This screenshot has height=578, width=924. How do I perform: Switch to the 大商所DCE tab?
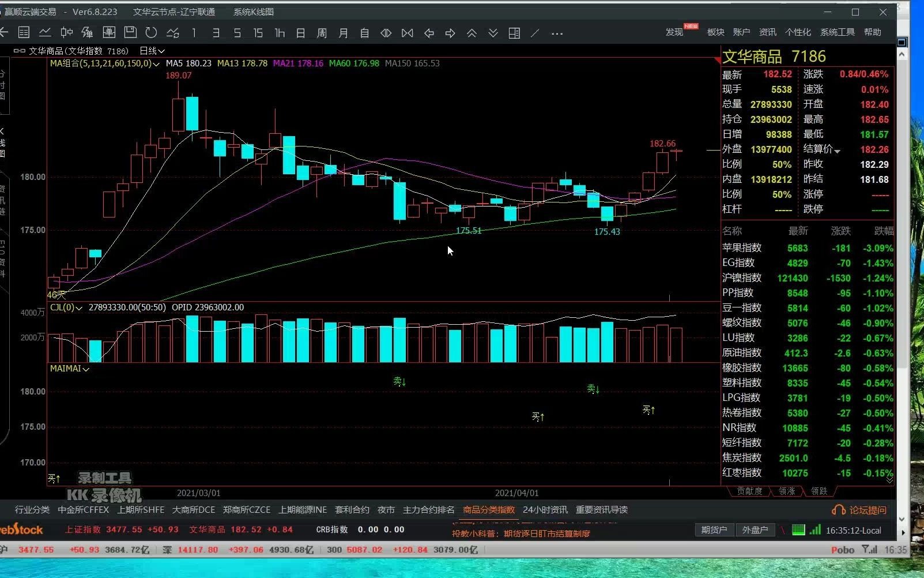click(x=194, y=510)
